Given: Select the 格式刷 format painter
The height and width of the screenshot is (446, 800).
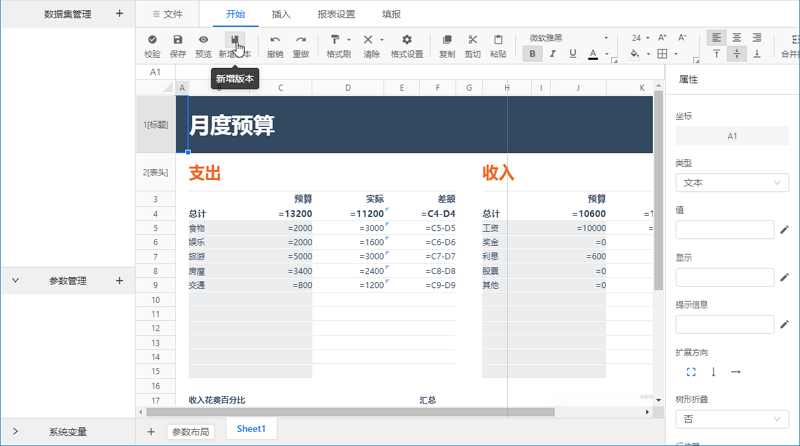Looking at the screenshot, I should click(335, 39).
